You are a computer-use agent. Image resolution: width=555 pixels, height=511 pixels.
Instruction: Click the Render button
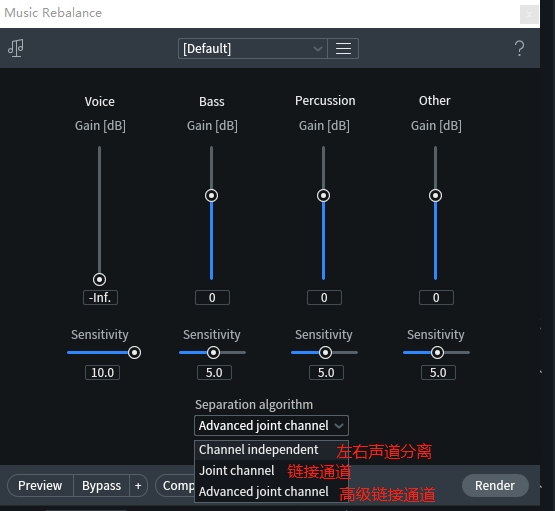[495, 486]
